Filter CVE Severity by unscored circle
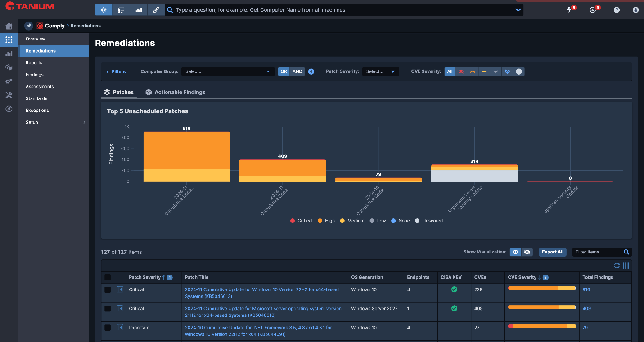 519,71
